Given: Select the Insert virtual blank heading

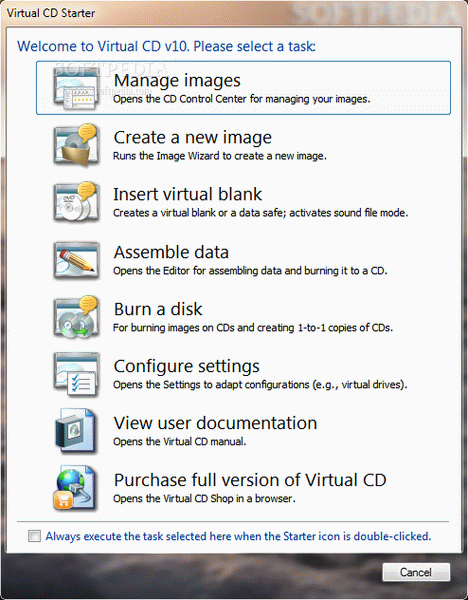Looking at the screenshot, I should [188, 194].
